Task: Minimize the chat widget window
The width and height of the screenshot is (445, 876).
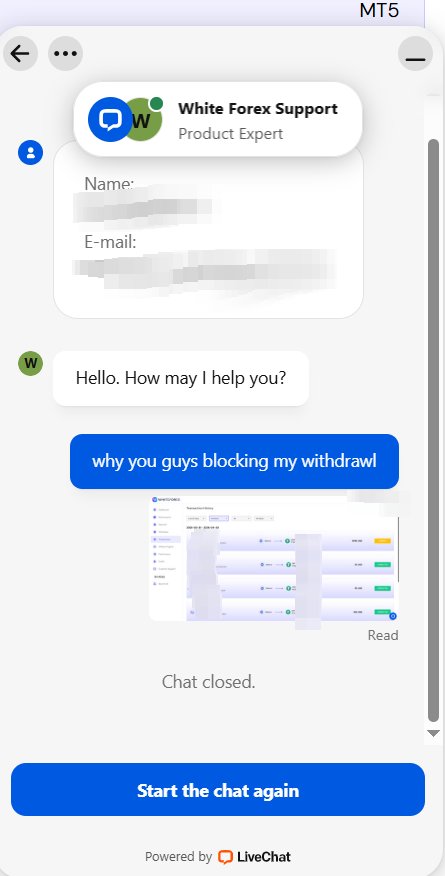Action: [415, 54]
